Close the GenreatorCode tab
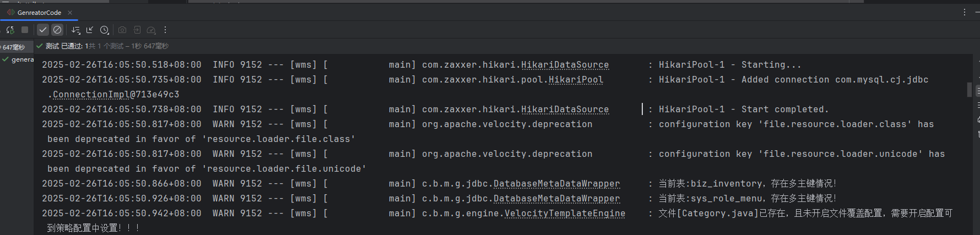Image resolution: width=980 pixels, height=235 pixels. coord(70,12)
